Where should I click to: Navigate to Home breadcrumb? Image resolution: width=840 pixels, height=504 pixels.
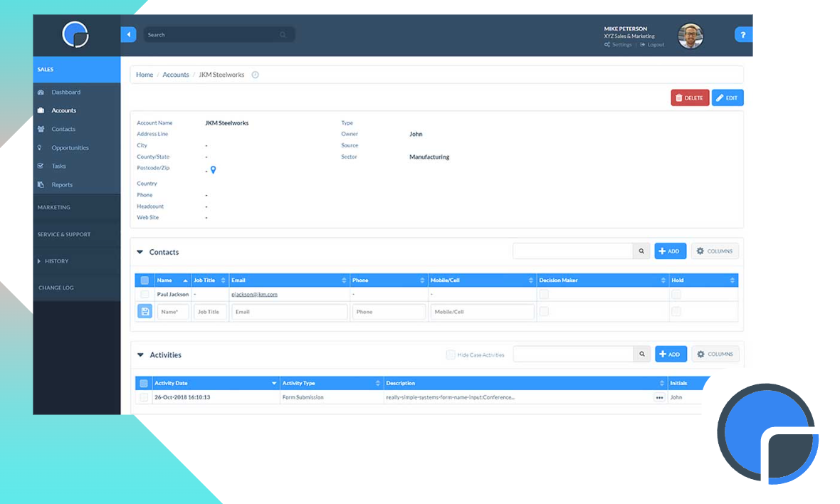click(x=144, y=75)
